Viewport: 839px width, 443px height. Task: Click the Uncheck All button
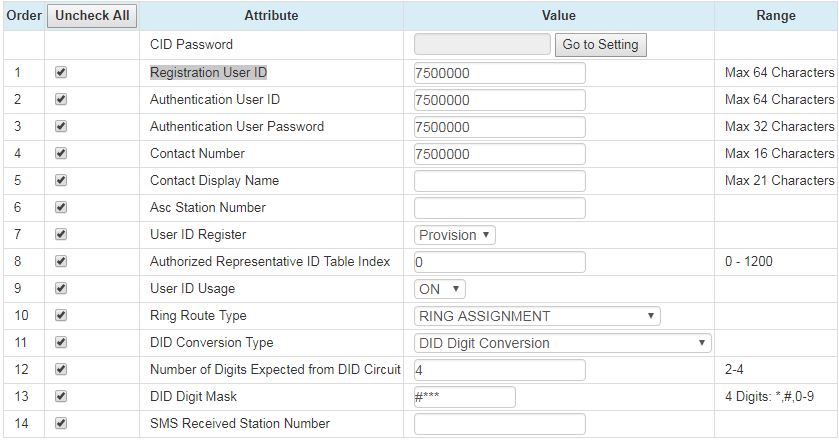[x=92, y=16]
